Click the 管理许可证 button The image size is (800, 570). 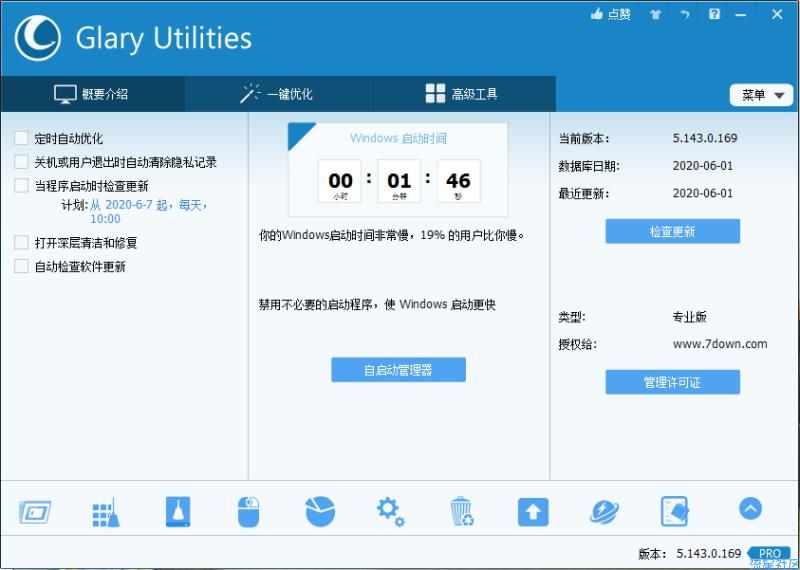pos(672,382)
